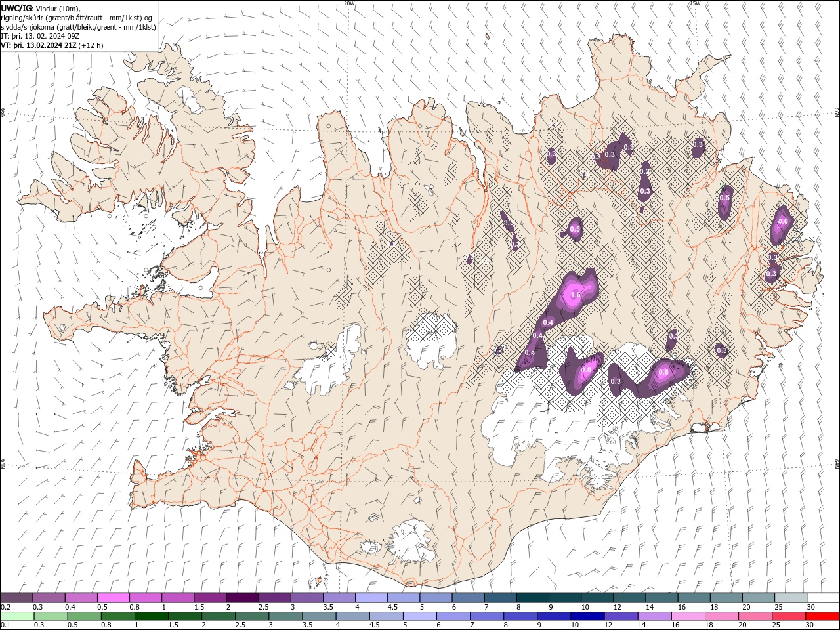The width and height of the screenshot is (840, 630).
Task: Select the deep blue bottom-row swatch labeled 10
Action: point(587,616)
